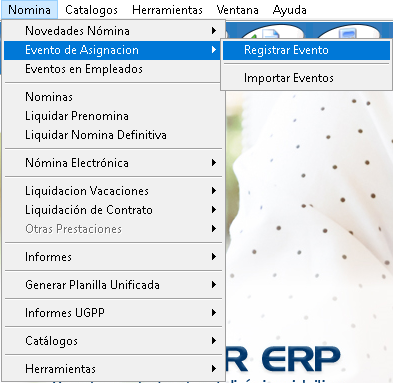Choose Evento de Asignacion entry
The width and height of the screenshot is (393, 383).
point(113,50)
